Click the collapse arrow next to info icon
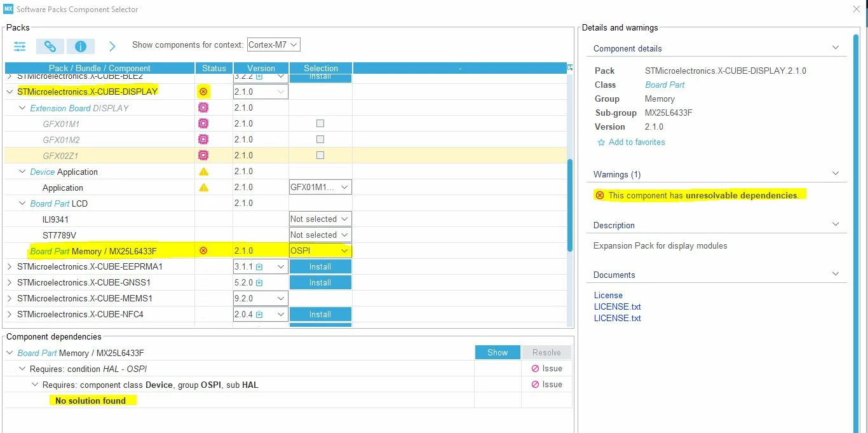The height and width of the screenshot is (433, 868). click(x=112, y=46)
